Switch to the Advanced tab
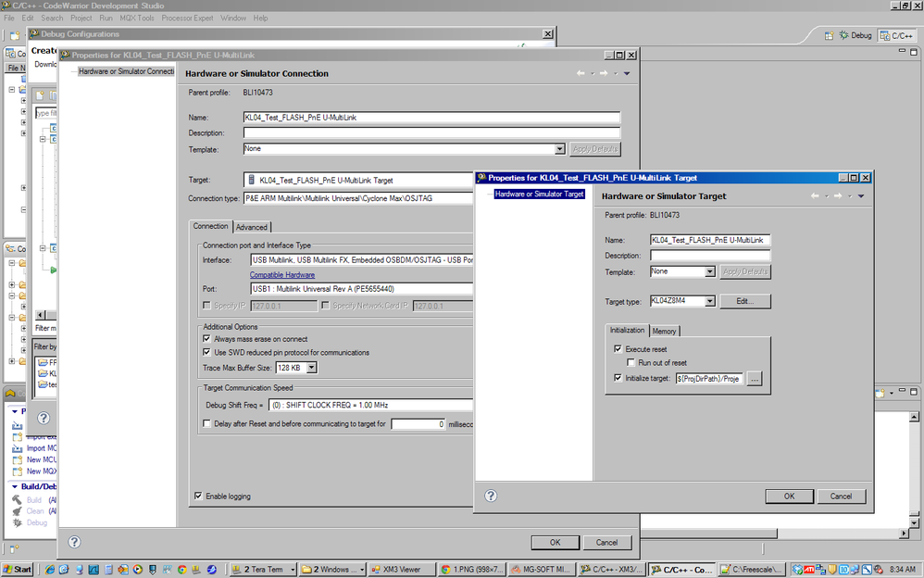Screen dimensions: 924x578 click(252, 227)
